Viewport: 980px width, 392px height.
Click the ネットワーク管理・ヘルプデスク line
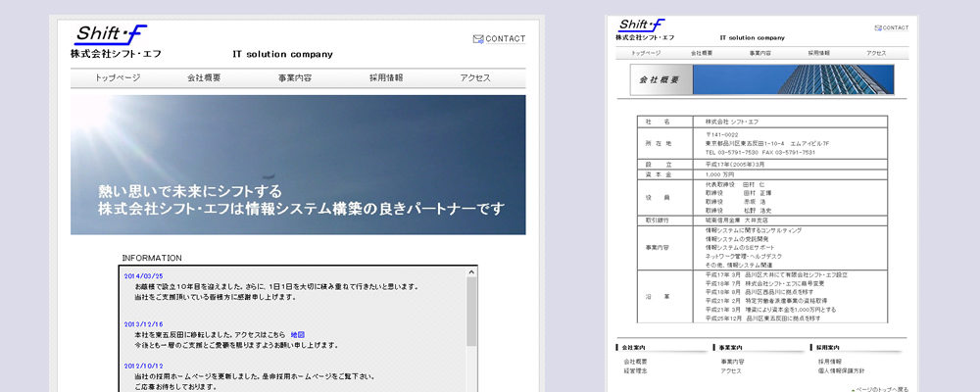tap(744, 257)
